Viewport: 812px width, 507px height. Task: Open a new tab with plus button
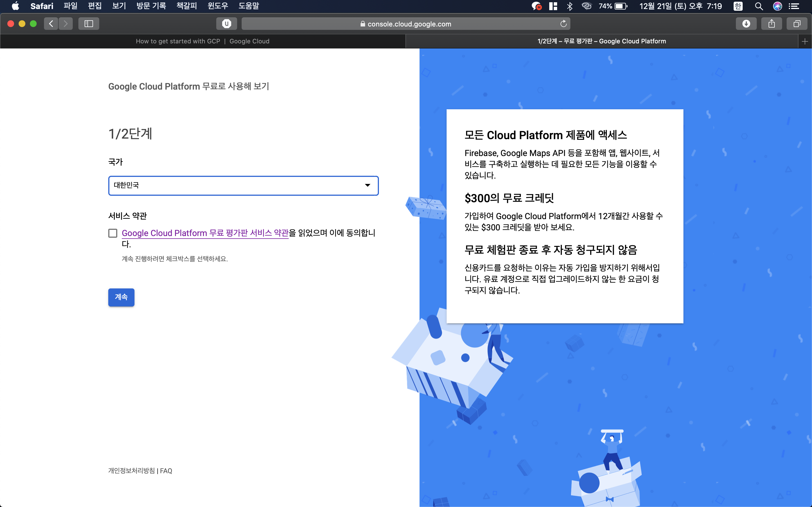coord(805,41)
